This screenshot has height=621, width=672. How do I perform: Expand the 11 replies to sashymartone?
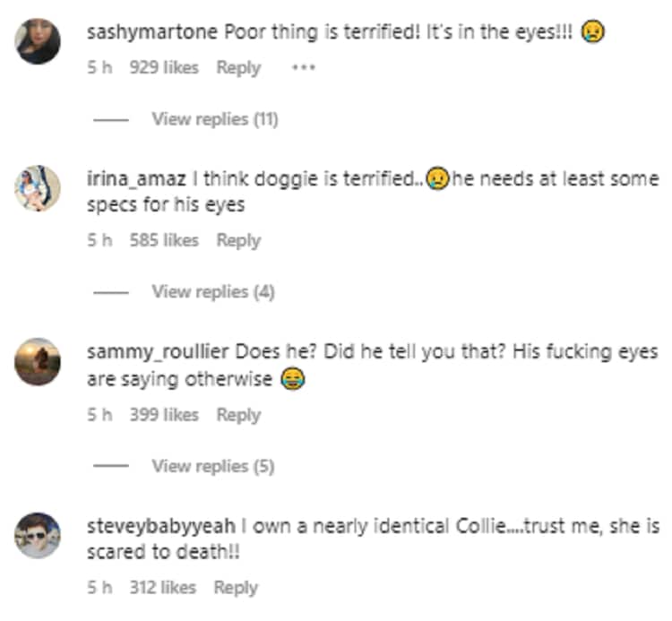tap(214, 118)
